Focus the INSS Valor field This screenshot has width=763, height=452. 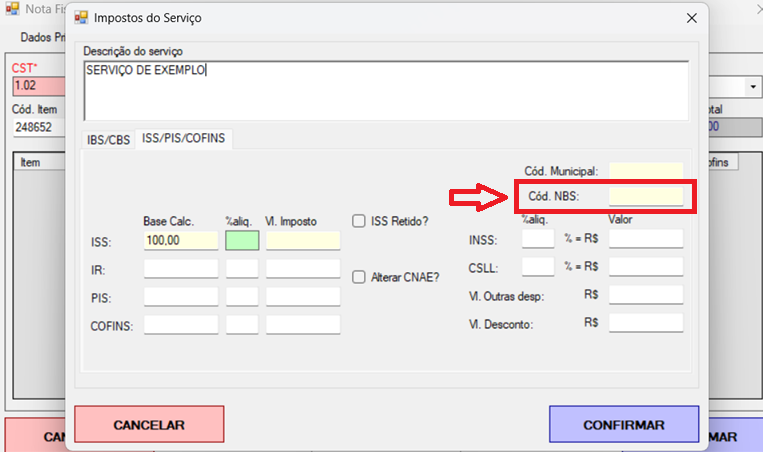[x=646, y=239]
